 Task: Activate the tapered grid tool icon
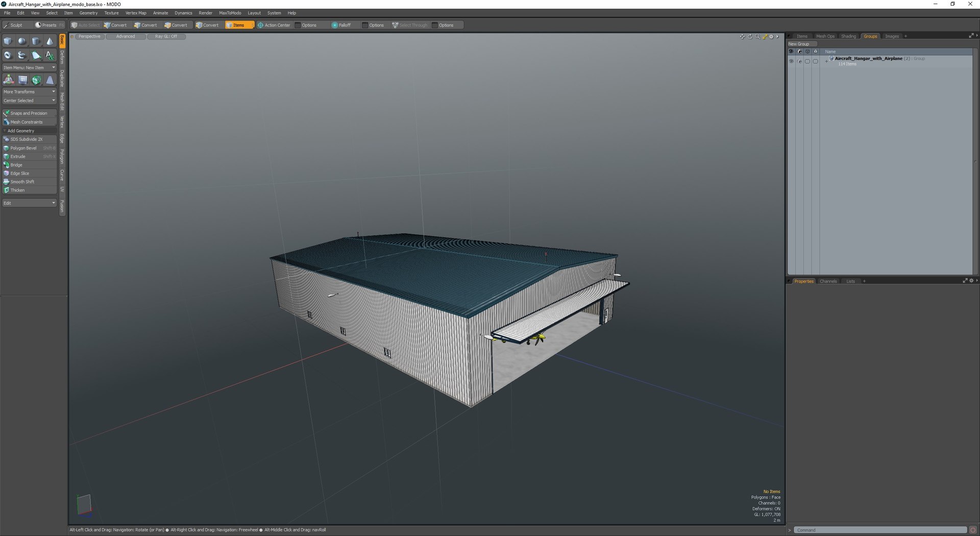point(50,80)
